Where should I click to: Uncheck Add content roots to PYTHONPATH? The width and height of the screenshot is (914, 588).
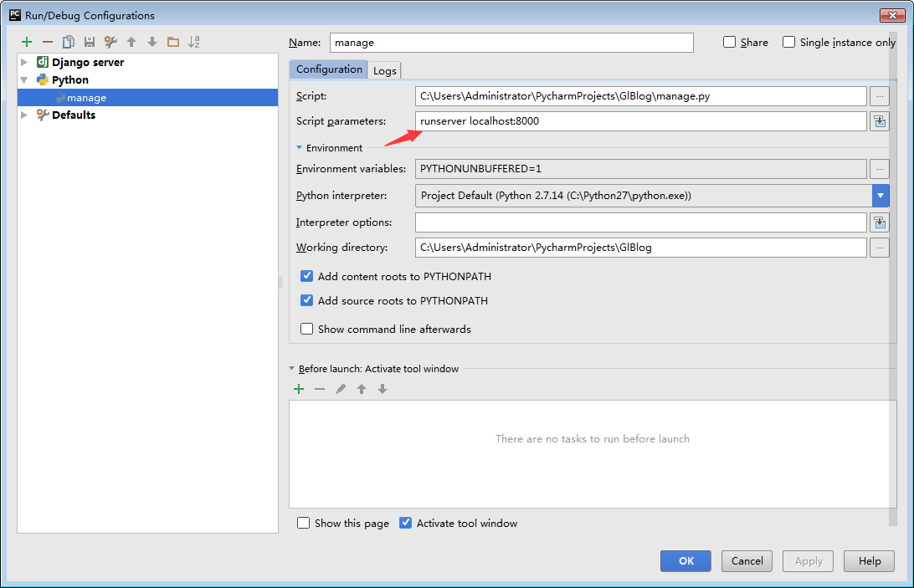(306, 276)
